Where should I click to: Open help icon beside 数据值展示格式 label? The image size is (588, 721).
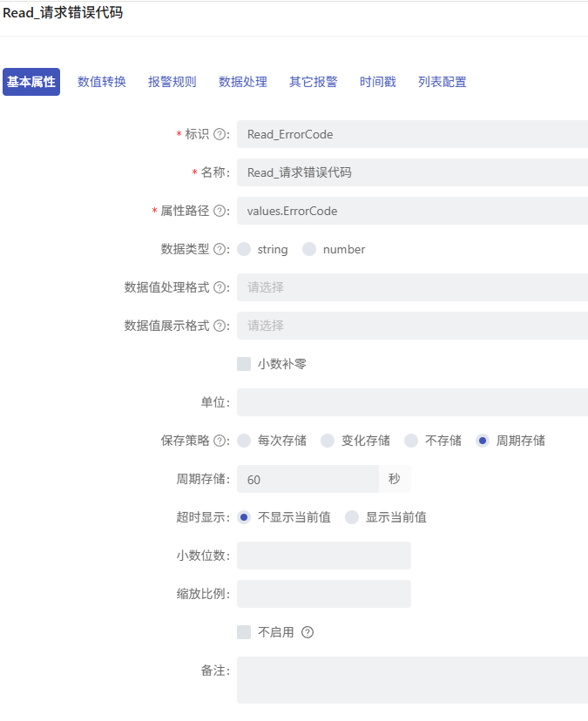[x=220, y=326]
